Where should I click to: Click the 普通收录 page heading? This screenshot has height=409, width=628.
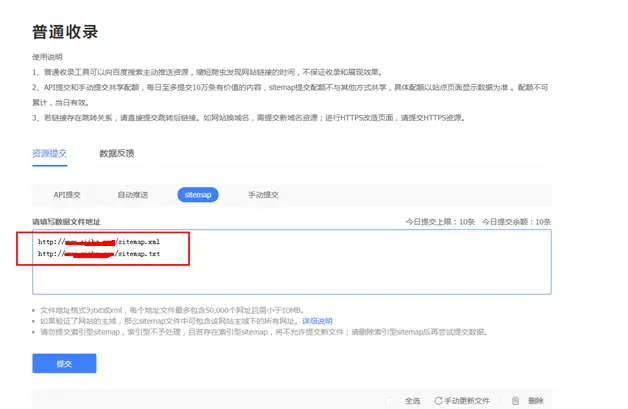tap(65, 32)
